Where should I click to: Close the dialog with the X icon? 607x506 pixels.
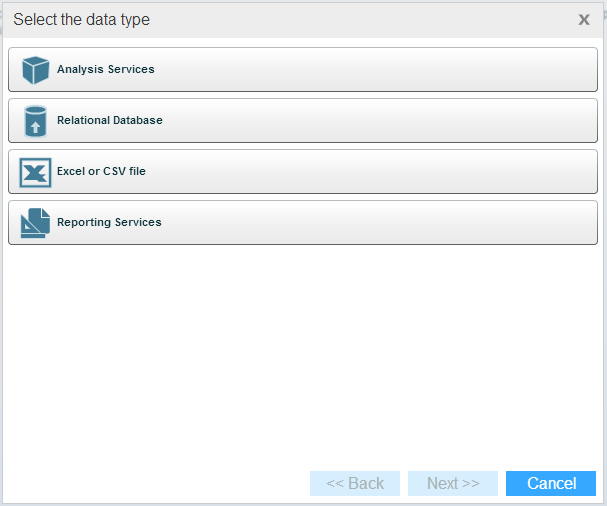584,20
